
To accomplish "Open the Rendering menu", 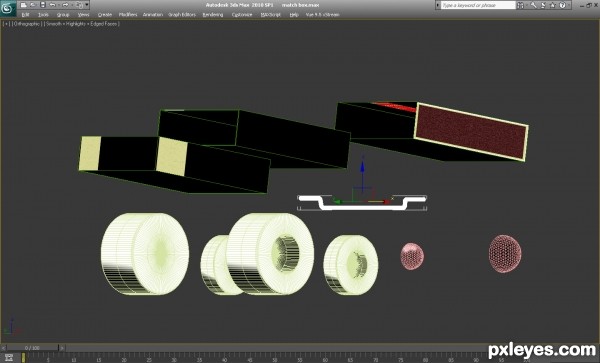I will point(213,15).
